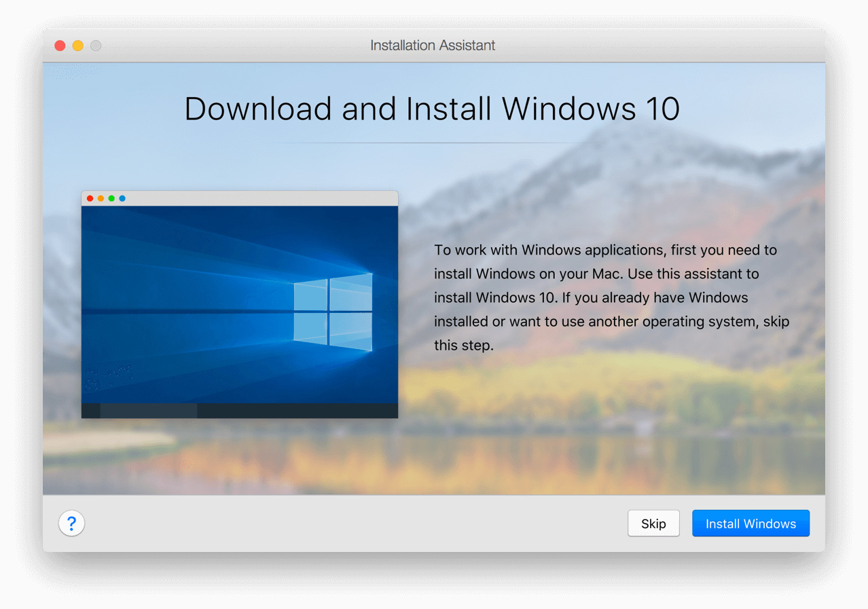Click the gray title strip of the preview window

(x=258, y=198)
